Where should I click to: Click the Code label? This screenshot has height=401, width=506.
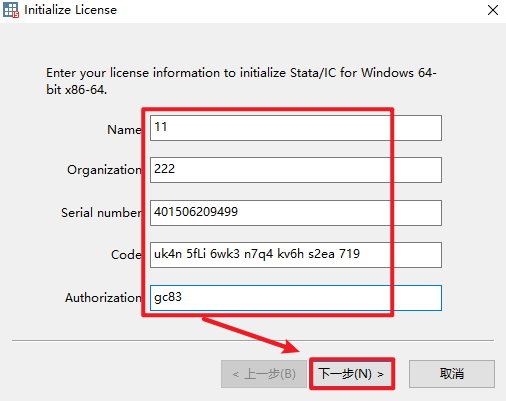126,255
